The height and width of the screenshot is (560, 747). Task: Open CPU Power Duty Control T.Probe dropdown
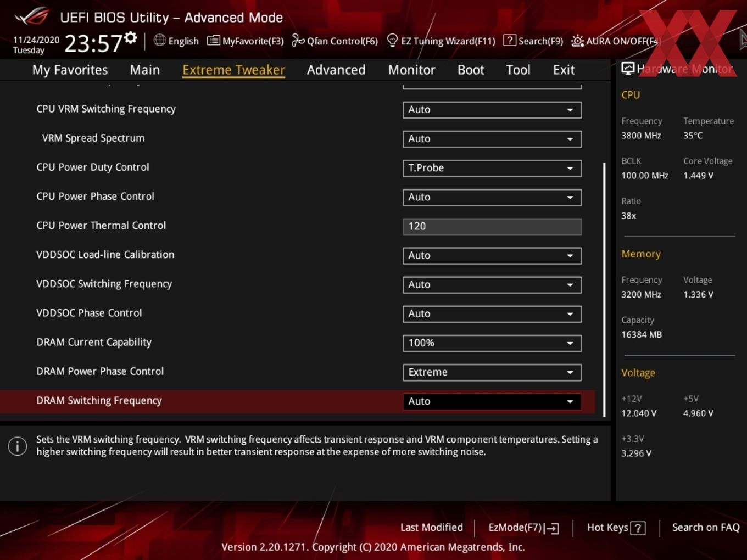click(492, 168)
